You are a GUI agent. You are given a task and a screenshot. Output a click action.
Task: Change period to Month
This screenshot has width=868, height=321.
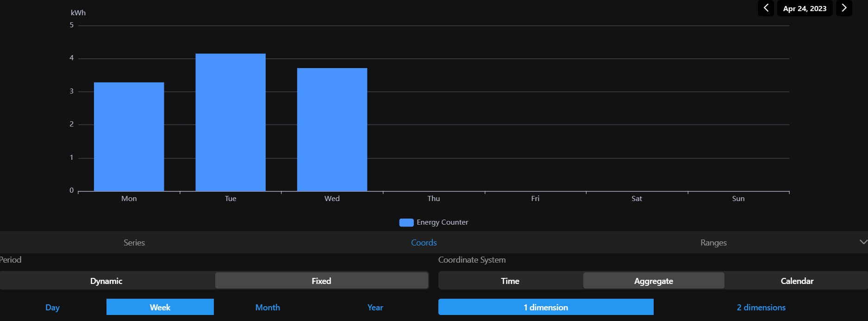(x=268, y=307)
